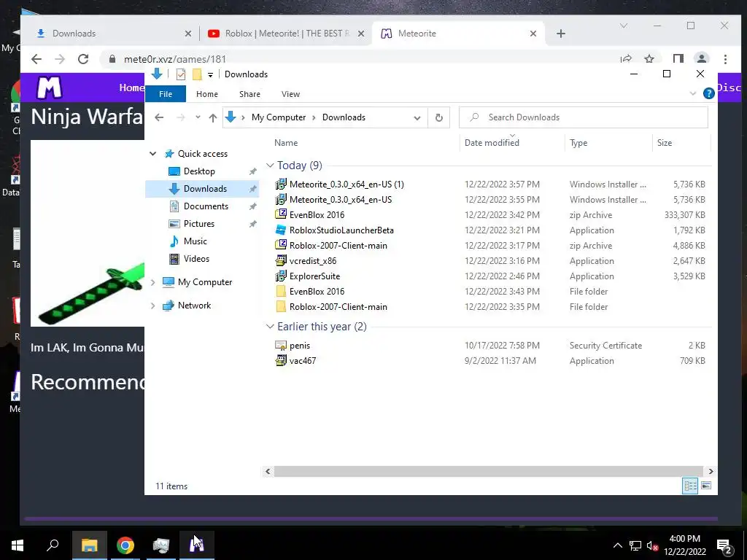Select Pictures in the navigation pane
The height and width of the screenshot is (560, 747).
198,223
